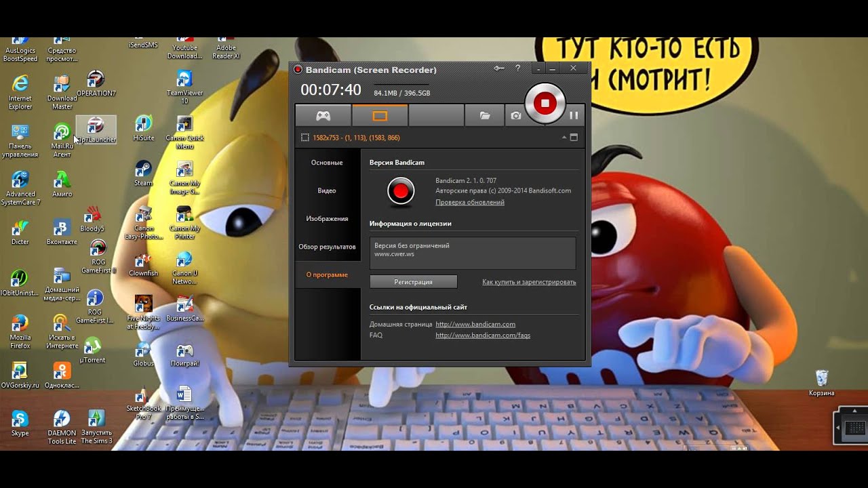
Task: Open the Видео settings tab
Action: pos(327,190)
